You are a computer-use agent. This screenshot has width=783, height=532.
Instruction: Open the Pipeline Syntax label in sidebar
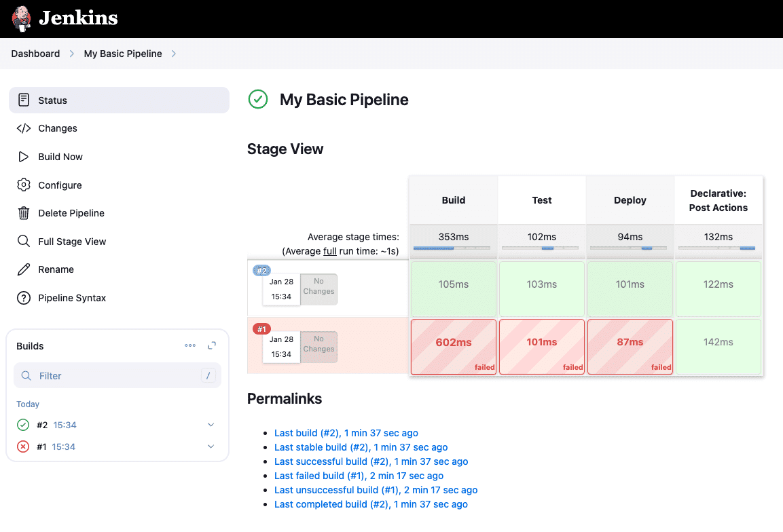coord(72,298)
